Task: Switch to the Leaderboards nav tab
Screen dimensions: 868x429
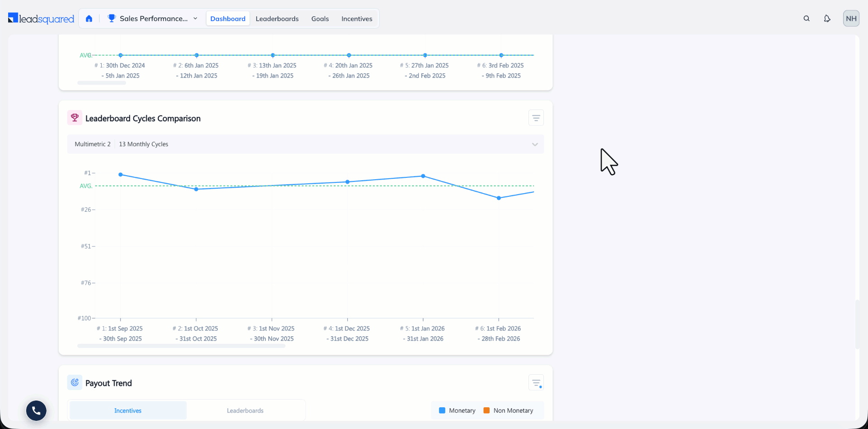Action: tap(277, 19)
